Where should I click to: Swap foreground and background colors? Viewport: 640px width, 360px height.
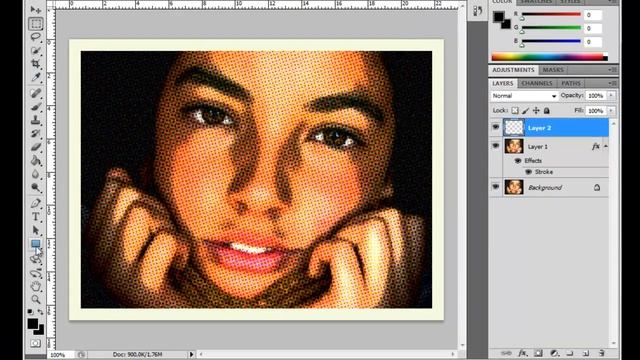point(40,312)
